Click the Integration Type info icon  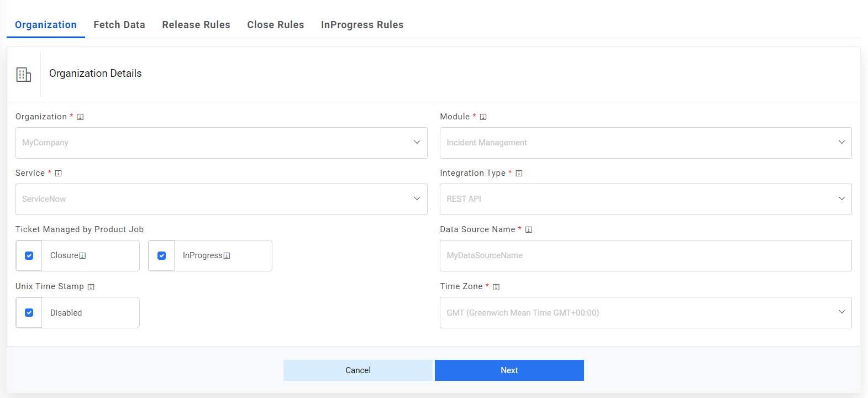click(519, 174)
